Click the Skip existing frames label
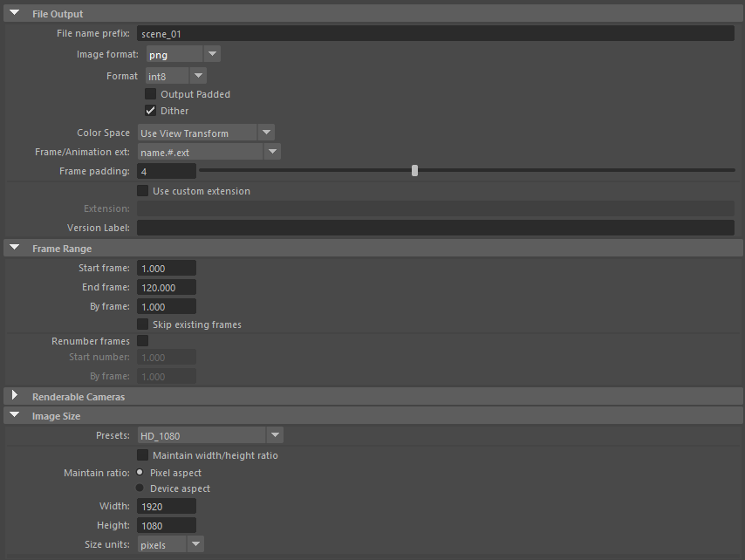 tap(197, 324)
